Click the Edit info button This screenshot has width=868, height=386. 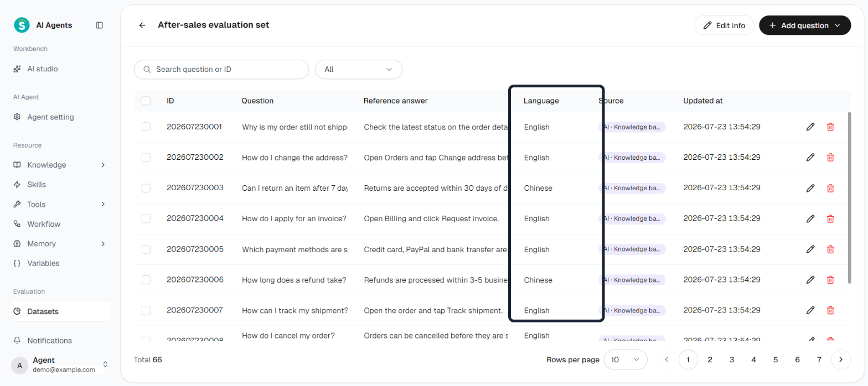[724, 25]
